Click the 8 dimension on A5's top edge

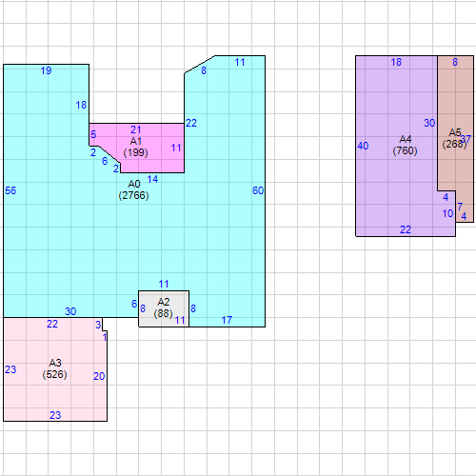pyautogui.click(x=455, y=62)
